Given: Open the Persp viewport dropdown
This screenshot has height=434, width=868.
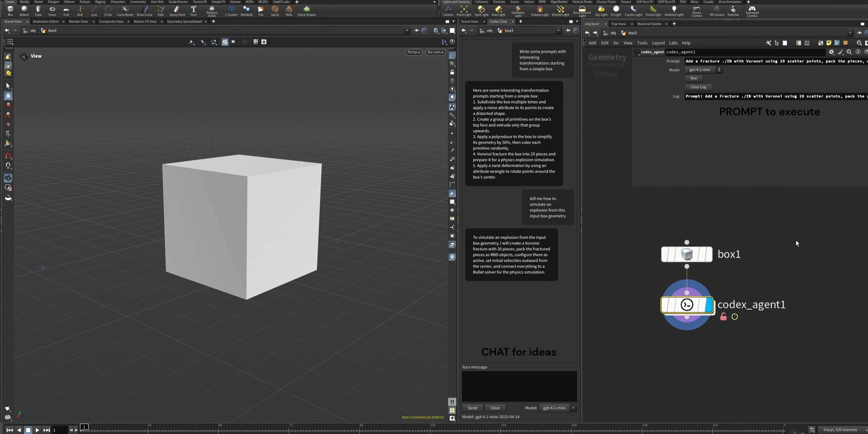Looking at the screenshot, I should pos(414,52).
